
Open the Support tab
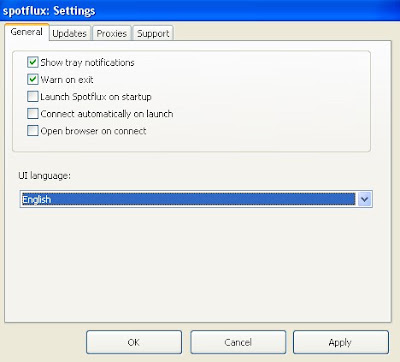pyautogui.click(x=153, y=33)
